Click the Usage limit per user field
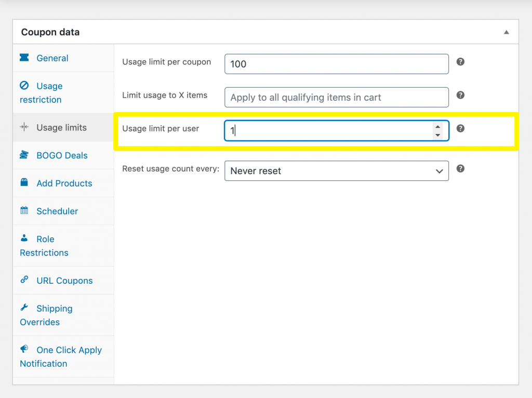 tap(337, 130)
